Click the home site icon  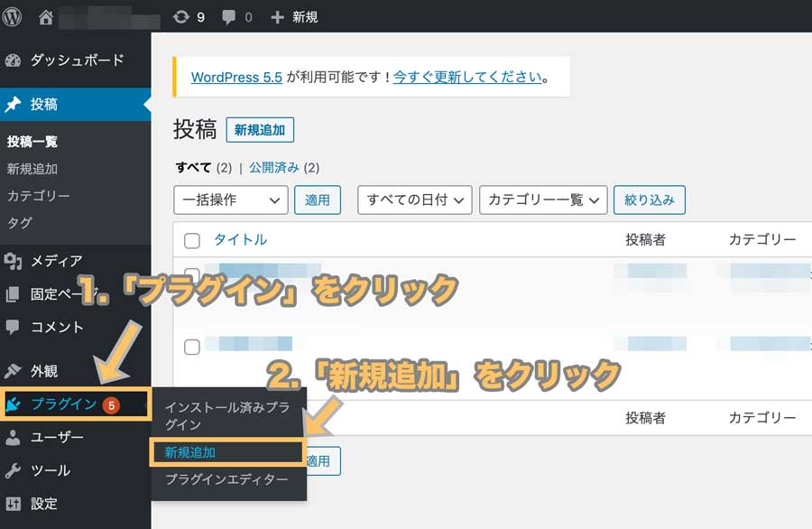pos(46,18)
